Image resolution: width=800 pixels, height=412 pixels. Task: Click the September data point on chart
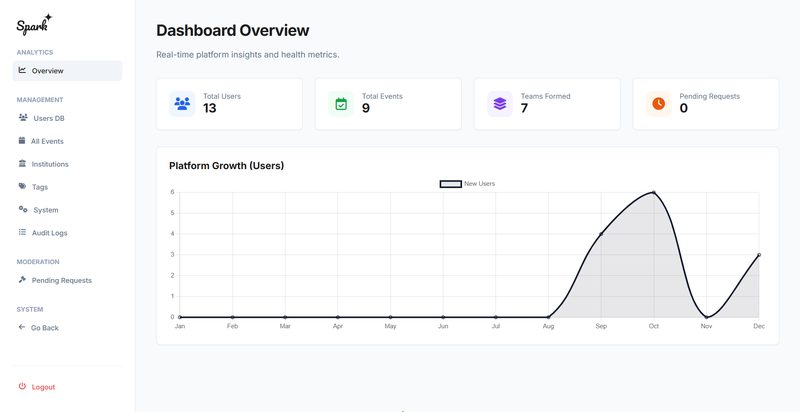601,234
